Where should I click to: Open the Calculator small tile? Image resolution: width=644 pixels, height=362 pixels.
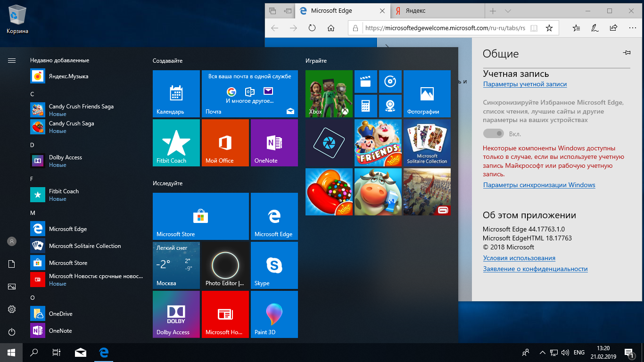coord(365,106)
